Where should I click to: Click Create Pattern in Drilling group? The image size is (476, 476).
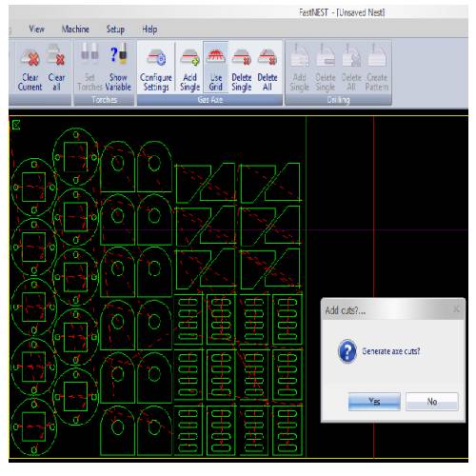(377, 68)
